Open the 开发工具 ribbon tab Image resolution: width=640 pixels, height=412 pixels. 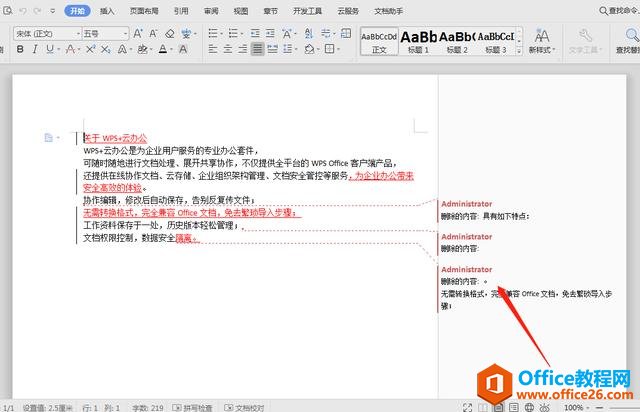(307, 11)
